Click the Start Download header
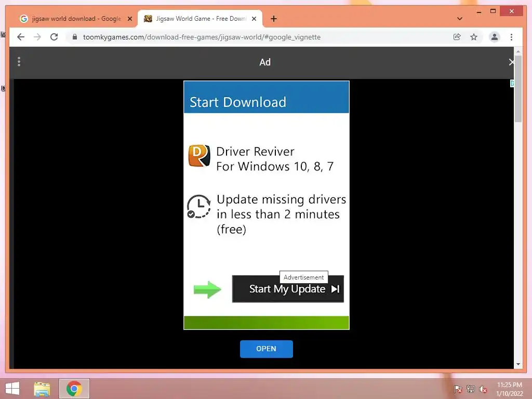The height and width of the screenshot is (399, 532). [x=267, y=97]
